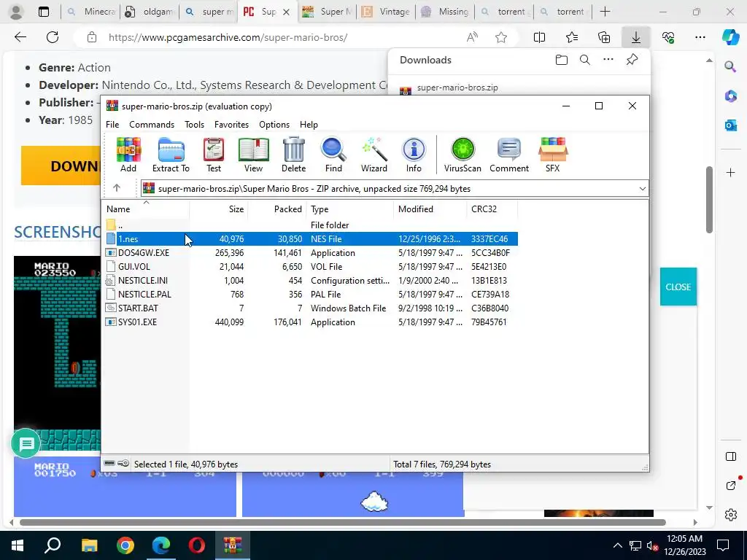
Task: Click the Edge browser back arrow
Action: (20, 37)
